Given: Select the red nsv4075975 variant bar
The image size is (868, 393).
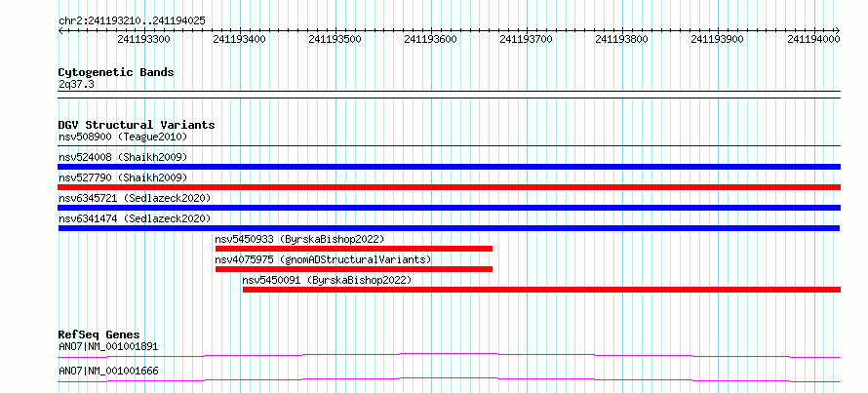Looking at the screenshot, I should 354,269.
